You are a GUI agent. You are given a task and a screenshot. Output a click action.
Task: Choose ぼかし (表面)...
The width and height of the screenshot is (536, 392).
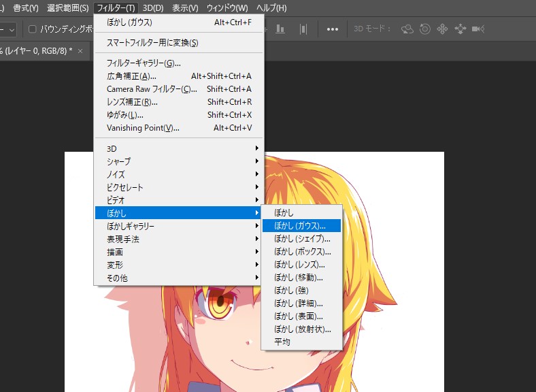(301, 316)
